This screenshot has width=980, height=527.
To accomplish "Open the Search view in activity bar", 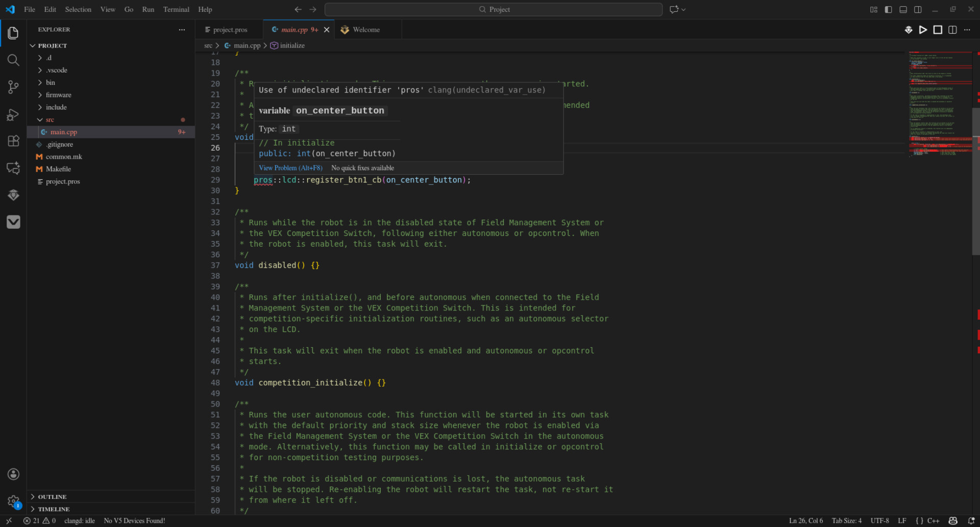I will coord(13,60).
